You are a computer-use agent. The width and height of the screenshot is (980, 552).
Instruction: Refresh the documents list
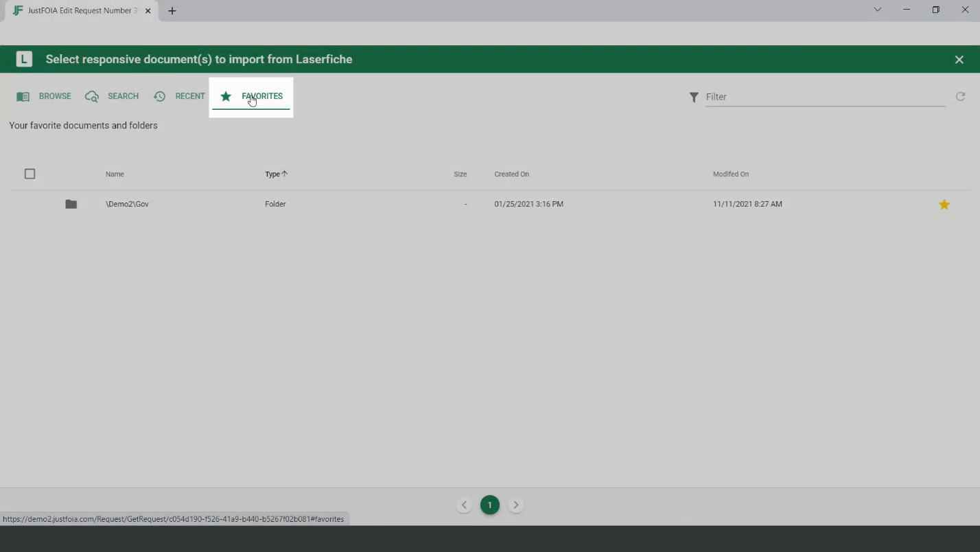(960, 97)
